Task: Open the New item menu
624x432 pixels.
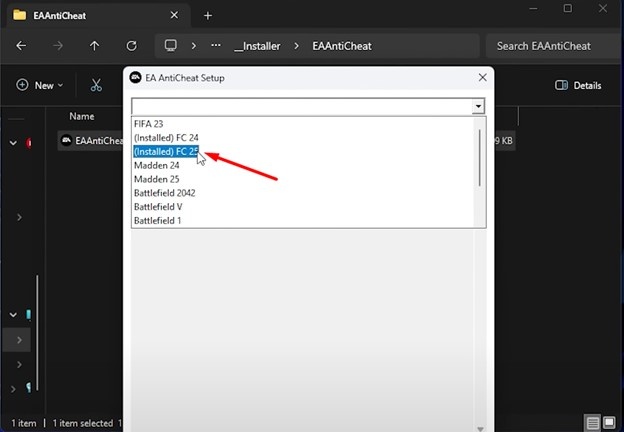Action: point(39,85)
